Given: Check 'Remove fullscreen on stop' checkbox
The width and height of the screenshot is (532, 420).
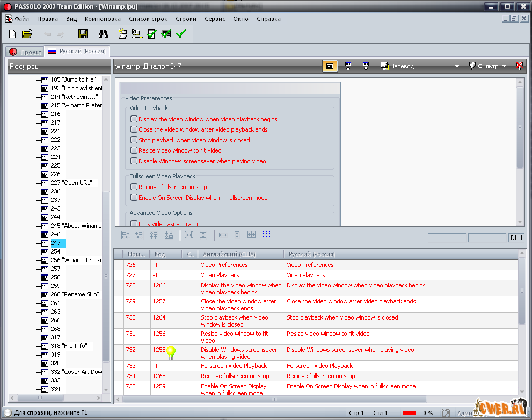Looking at the screenshot, I should 134,187.
